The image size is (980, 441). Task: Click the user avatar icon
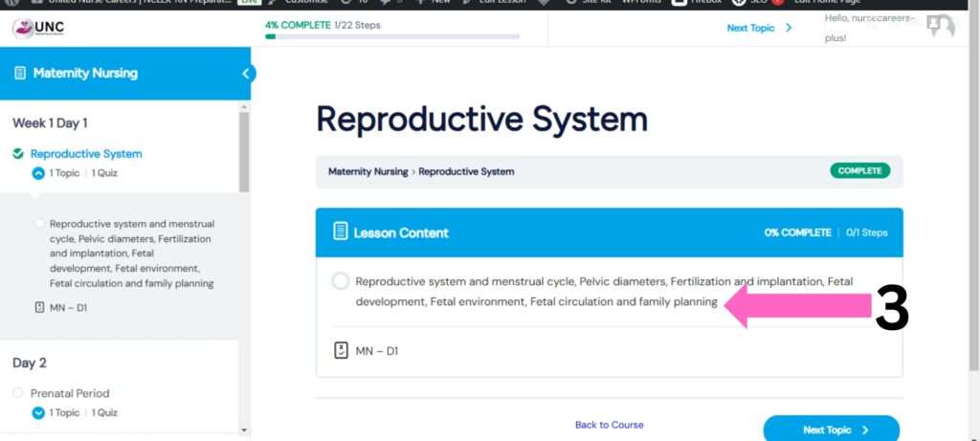coord(941,27)
